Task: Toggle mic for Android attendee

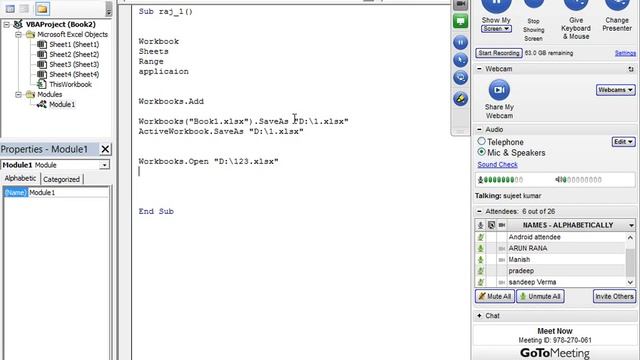Action: click(x=480, y=237)
